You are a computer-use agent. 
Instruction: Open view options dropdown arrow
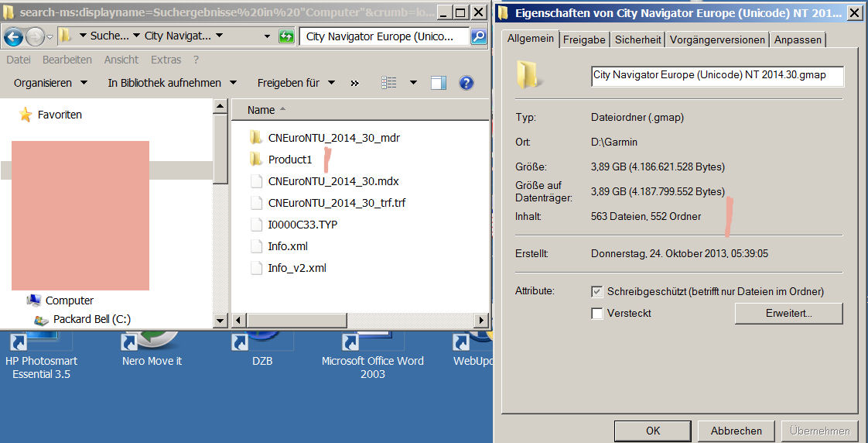tap(414, 83)
